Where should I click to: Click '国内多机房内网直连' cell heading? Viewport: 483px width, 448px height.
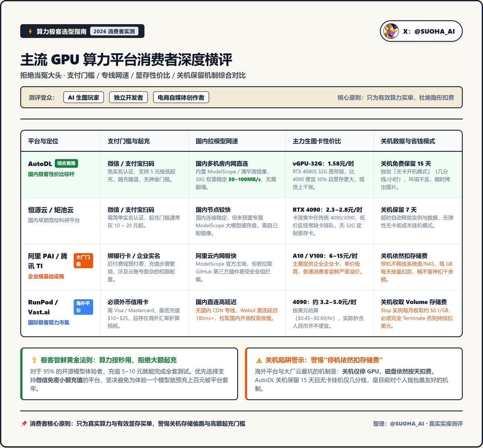(222, 164)
